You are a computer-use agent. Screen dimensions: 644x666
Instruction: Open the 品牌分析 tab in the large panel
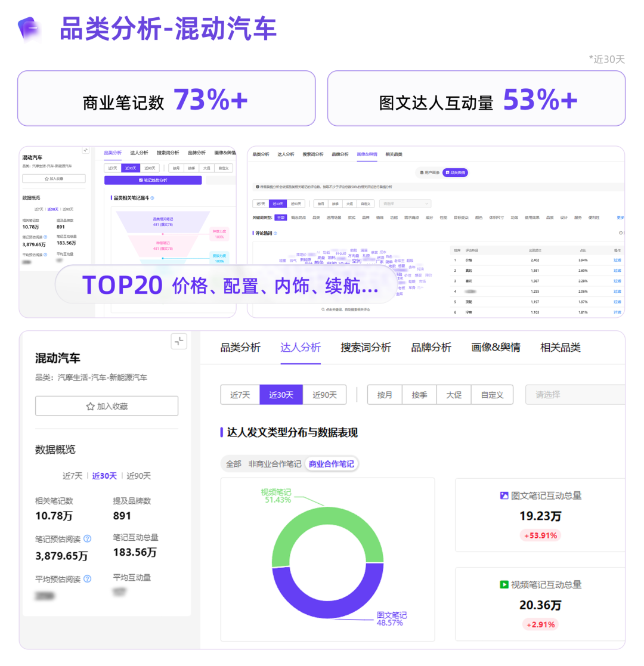[431, 348]
